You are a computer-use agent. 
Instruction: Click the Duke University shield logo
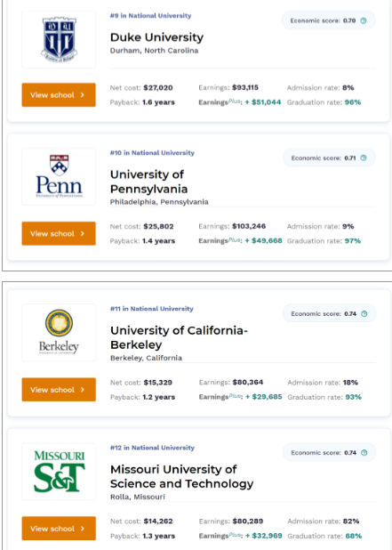click(x=59, y=40)
